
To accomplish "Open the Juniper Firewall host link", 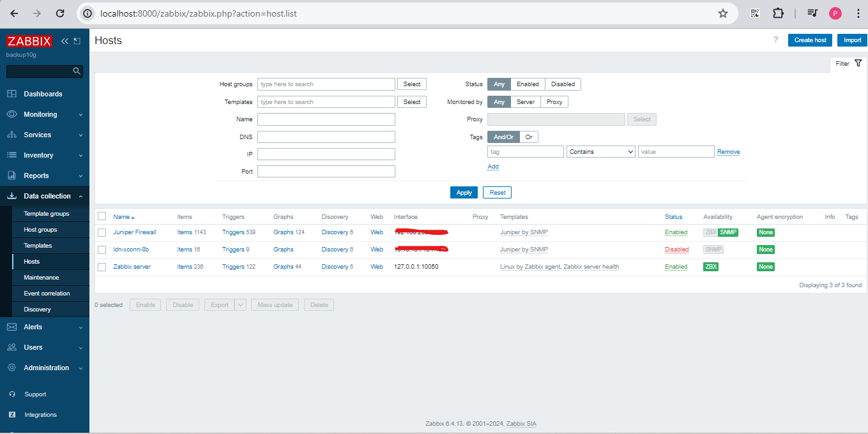I will [135, 232].
